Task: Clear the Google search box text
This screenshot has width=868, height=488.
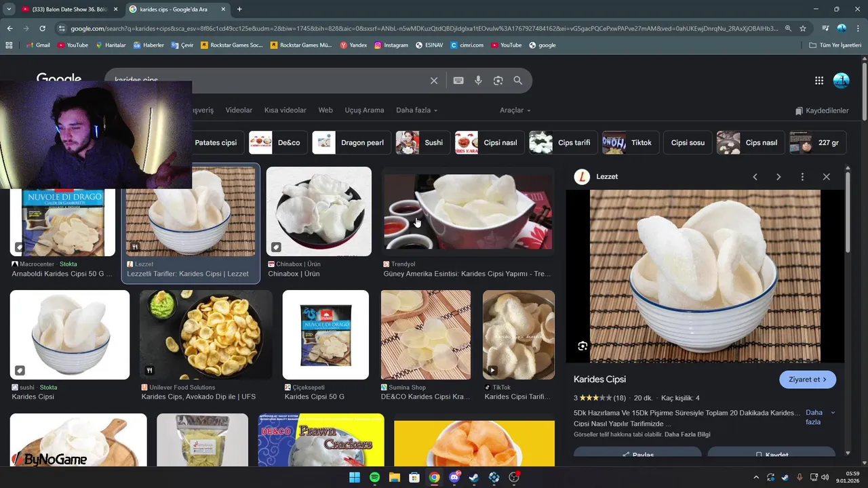Action: [x=434, y=81]
